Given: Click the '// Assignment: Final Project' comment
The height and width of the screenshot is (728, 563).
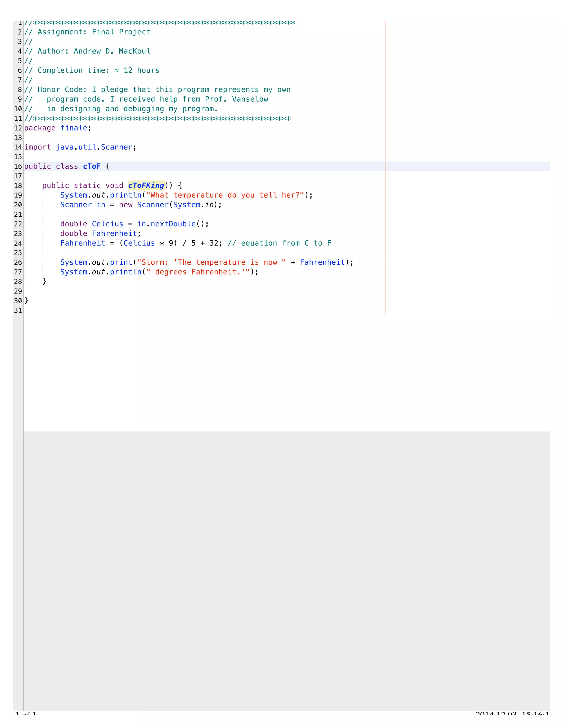Looking at the screenshot, I should 87,32.
